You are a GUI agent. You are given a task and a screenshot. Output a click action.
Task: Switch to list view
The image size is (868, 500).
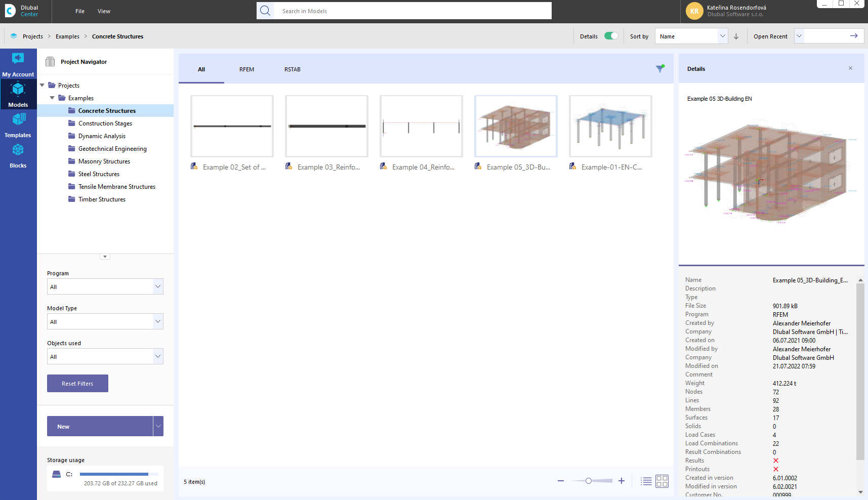point(646,481)
